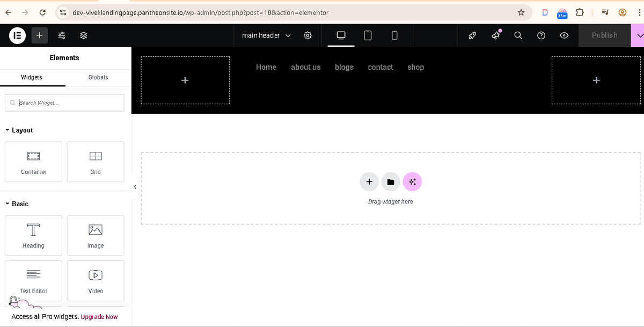The height and width of the screenshot is (327, 644).
Task: Click the Search Widget input field
Action: coord(64,103)
